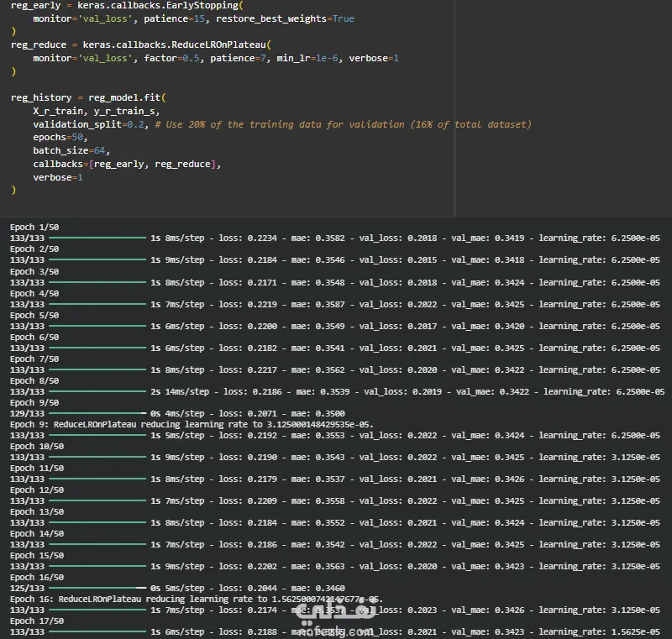
Task: Click 'min_lr=1e-6' in the code
Action: pyautogui.click(x=307, y=58)
